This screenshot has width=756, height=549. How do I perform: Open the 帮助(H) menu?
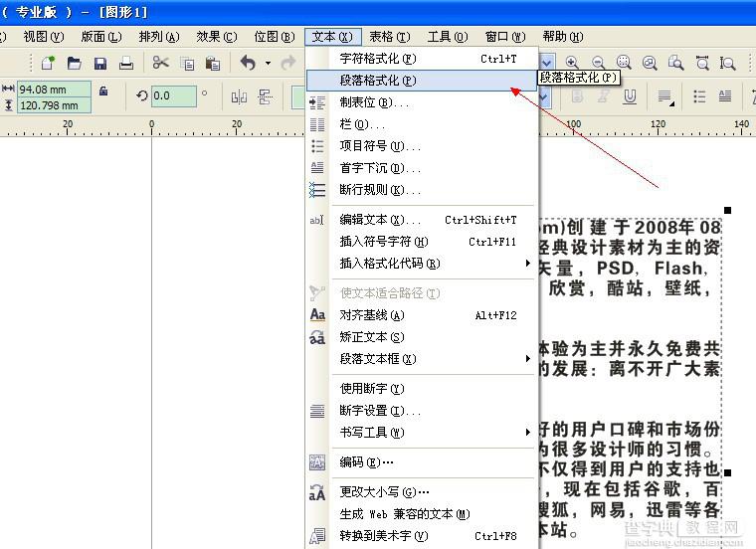coord(563,37)
